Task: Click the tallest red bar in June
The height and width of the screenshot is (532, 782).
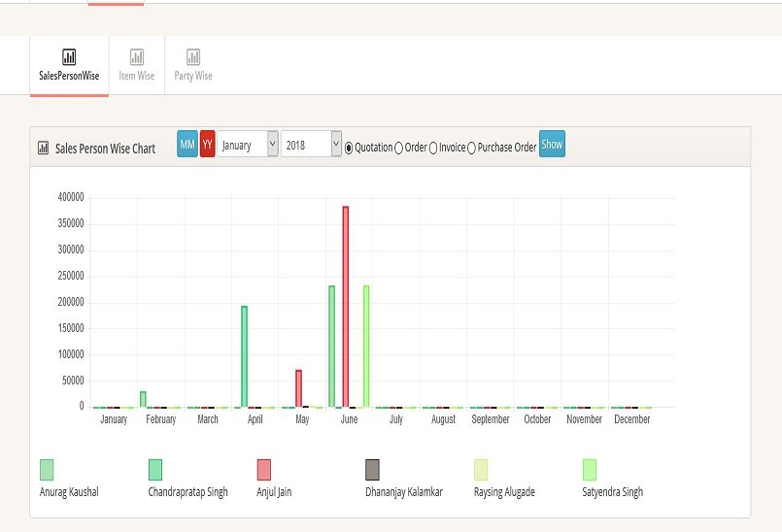Action: (x=345, y=306)
